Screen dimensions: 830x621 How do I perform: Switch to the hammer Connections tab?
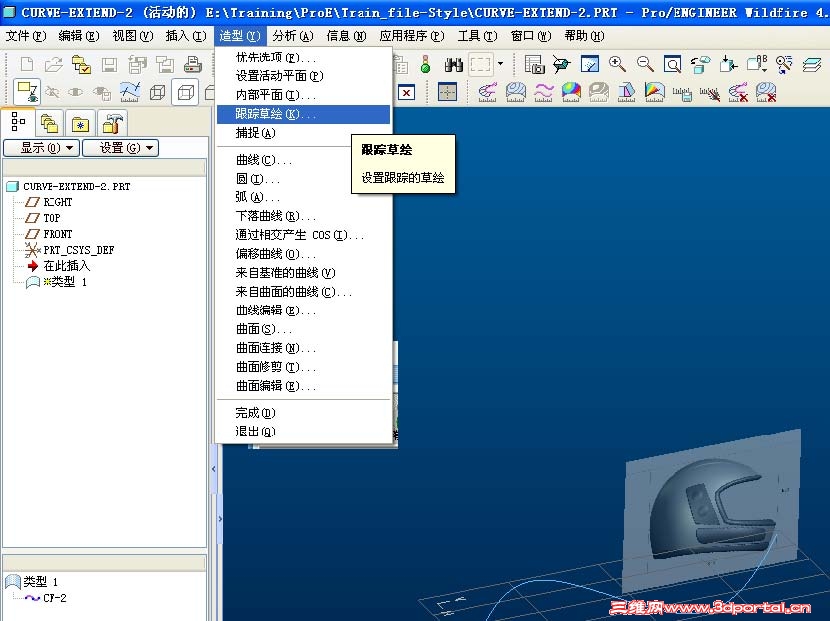coord(112,124)
